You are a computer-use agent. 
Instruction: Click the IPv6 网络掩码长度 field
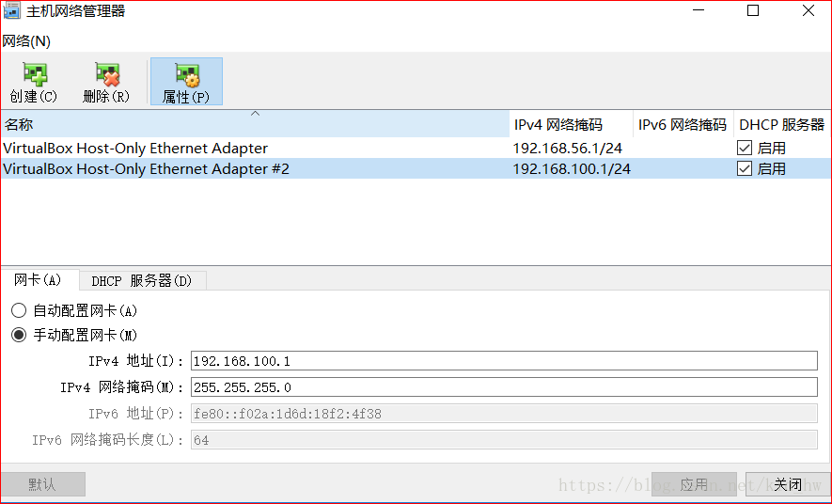pyautogui.click(x=504, y=440)
